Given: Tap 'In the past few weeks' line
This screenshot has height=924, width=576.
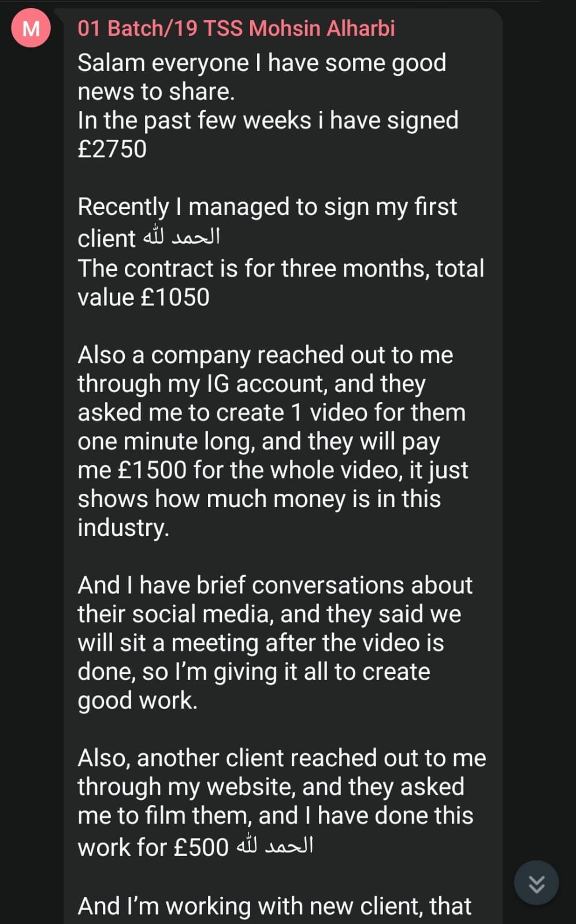Looking at the screenshot, I should [268, 120].
